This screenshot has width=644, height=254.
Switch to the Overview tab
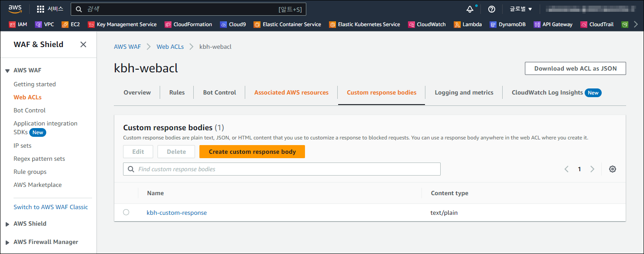click(x=137, y=92)
